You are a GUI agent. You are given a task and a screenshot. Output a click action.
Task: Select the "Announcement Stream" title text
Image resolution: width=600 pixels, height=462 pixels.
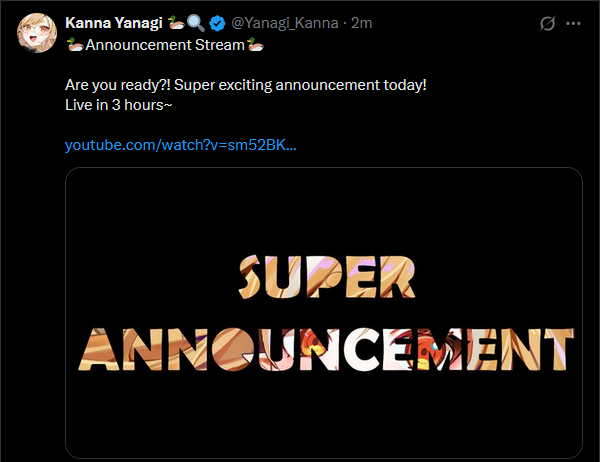(x=165, y=45)
